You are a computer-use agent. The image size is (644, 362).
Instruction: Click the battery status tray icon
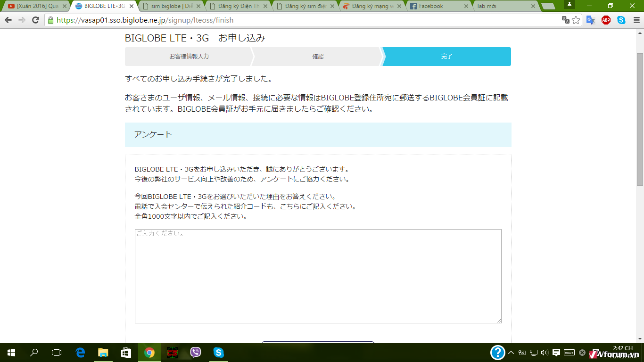522,353
